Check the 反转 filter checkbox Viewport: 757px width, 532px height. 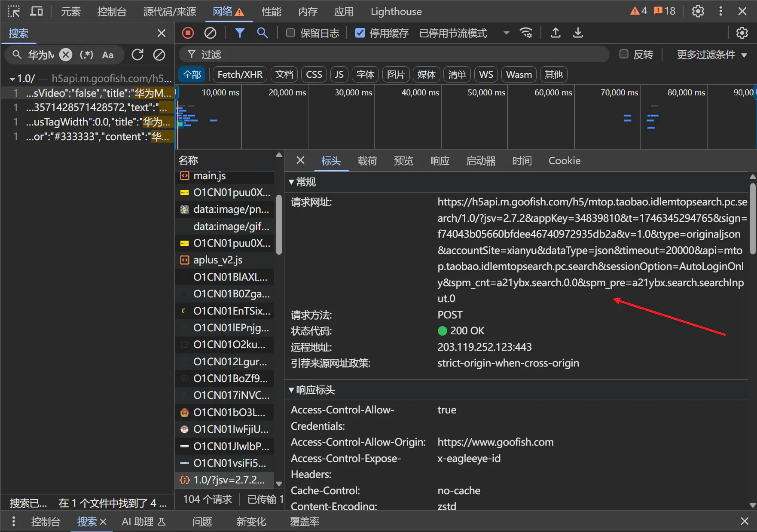pyautogui.click(x=624, y=54)
